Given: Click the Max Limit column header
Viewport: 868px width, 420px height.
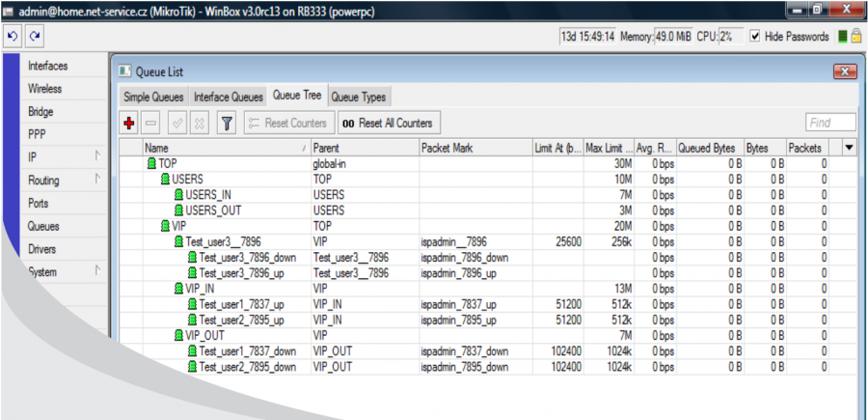Looking at the screenshot, I should coord(609,148).
